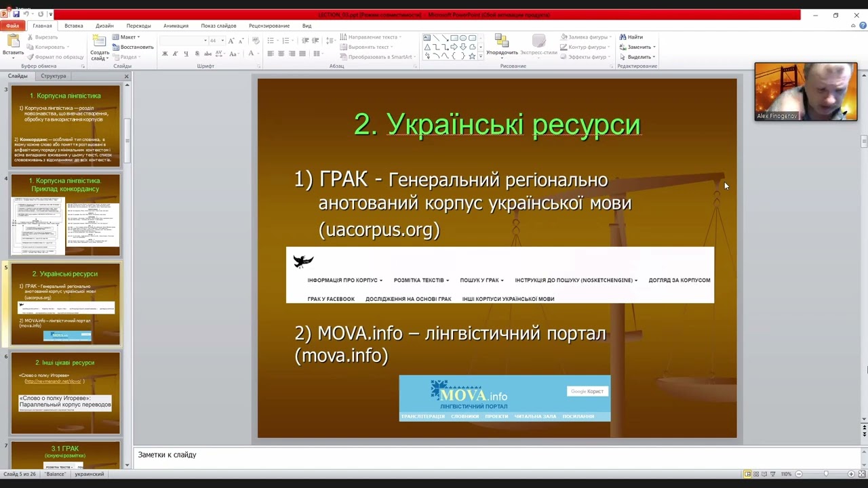Select slide 4 Приклад конкордансу thumbnail

coord(65,215)
